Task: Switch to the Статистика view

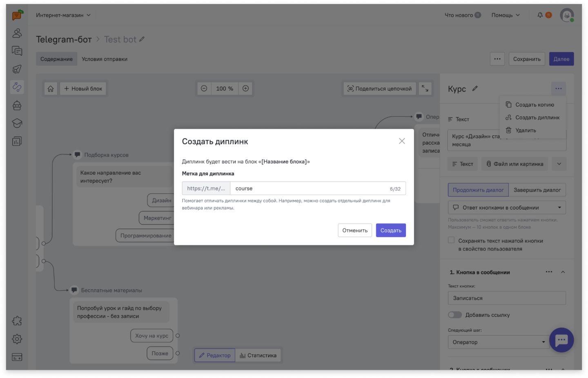Action: point(258,356)
